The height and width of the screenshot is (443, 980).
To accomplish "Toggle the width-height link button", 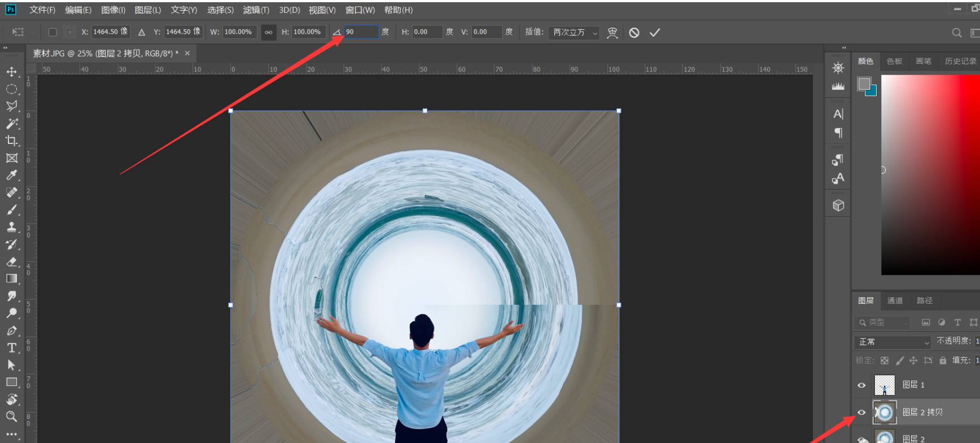I will click(268, 32).
